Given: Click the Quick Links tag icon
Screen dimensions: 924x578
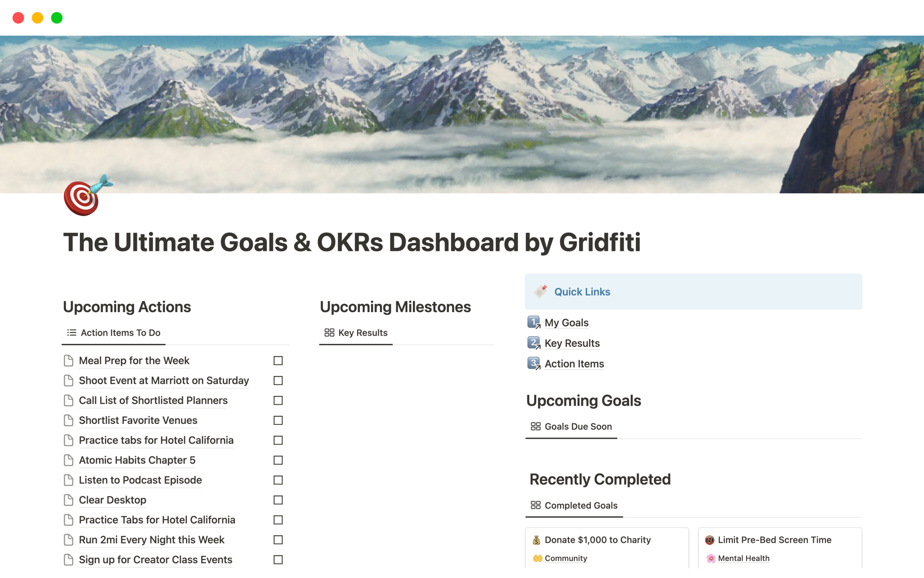Looking at the screenshot, I should [x=541, y=291].
